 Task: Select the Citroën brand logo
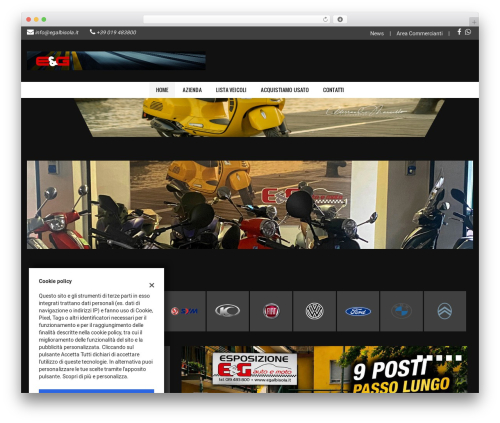pyautogui.click(x=445, y=311)
